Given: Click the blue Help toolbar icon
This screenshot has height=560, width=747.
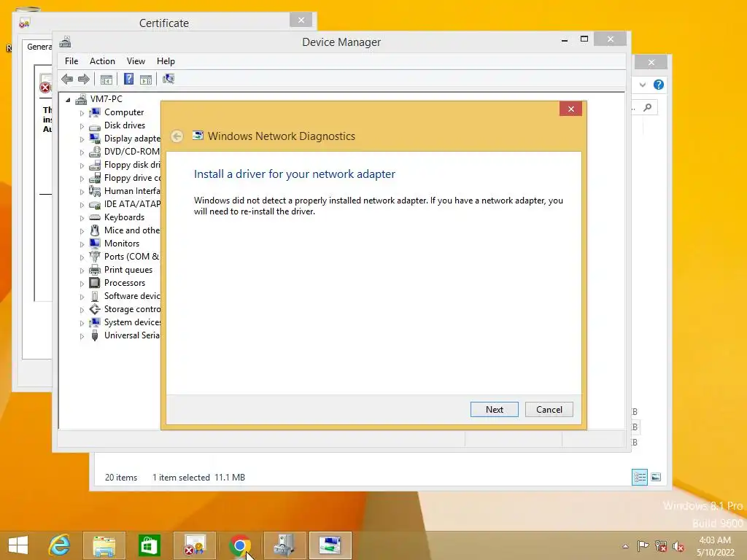Looking at the screenshot, I should [x=128, y=79].
